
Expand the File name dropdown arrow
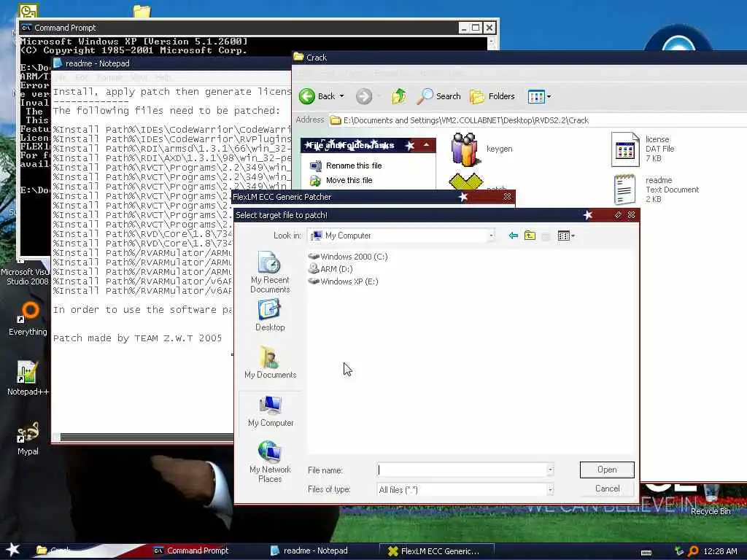[550, 470]
